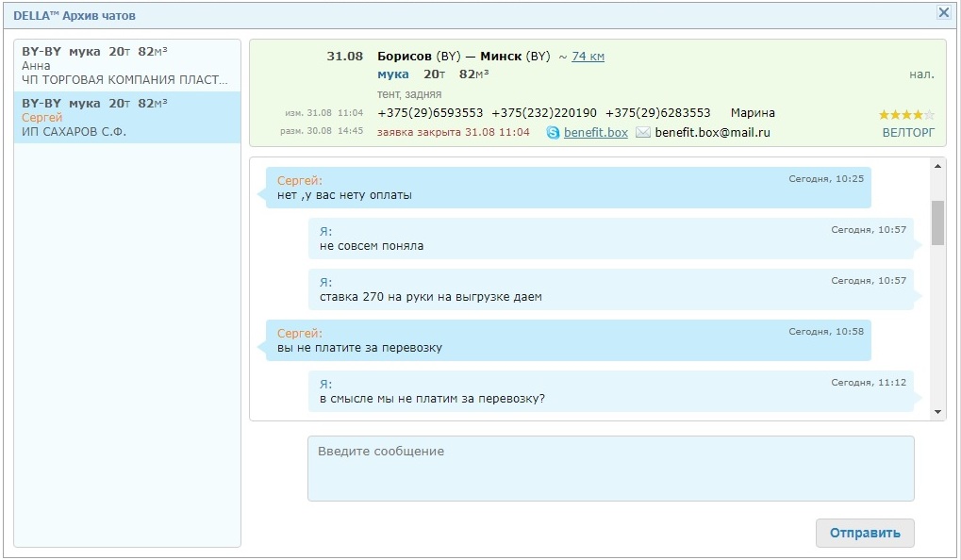Click the Введите сообщение text field
The height and width of the screenshot is (560, 961).
pos(610,469)
